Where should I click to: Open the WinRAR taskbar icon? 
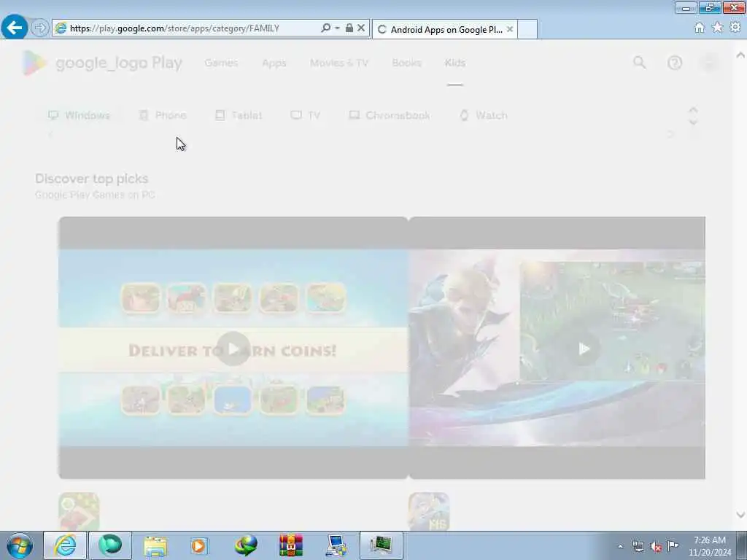pos(290,545)
